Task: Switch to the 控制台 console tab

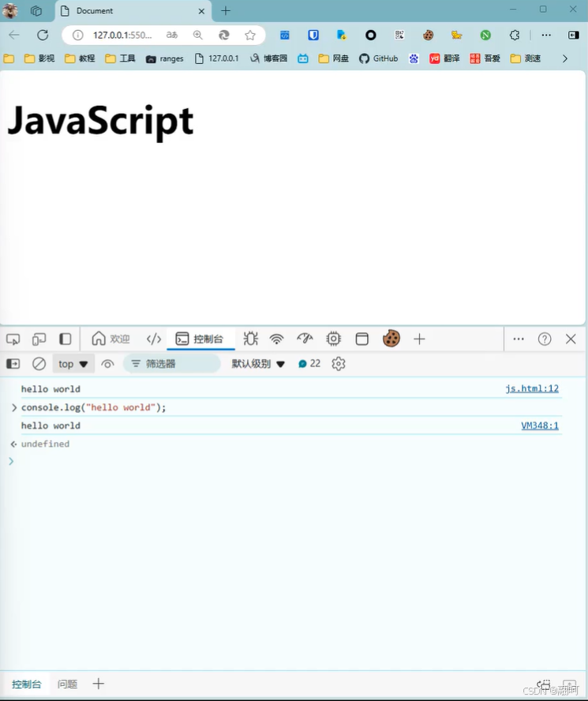Action: (x=200, y=339)
